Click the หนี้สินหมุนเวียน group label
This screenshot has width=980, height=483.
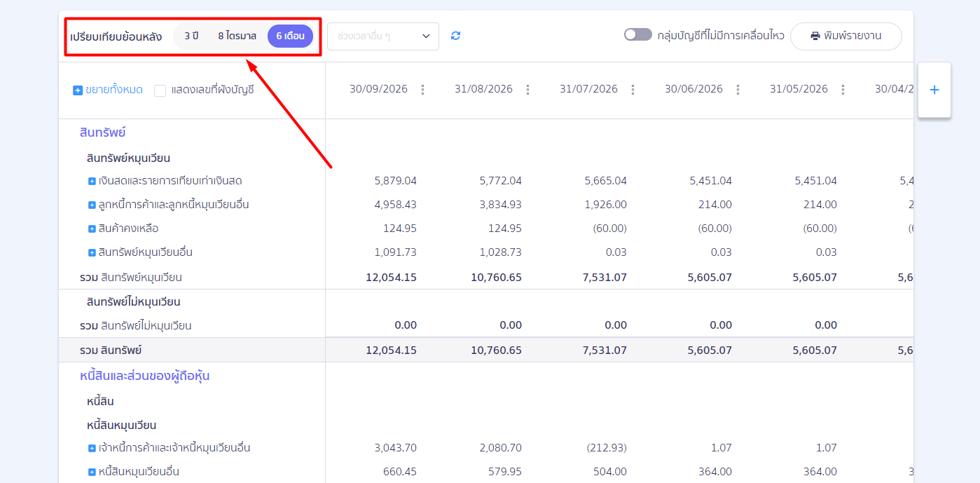[122, 425]
